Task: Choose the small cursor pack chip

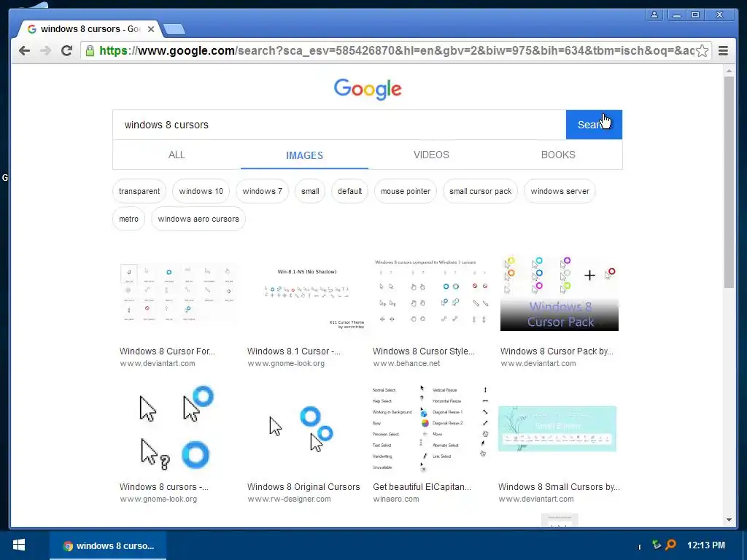Action: (480, 191)
